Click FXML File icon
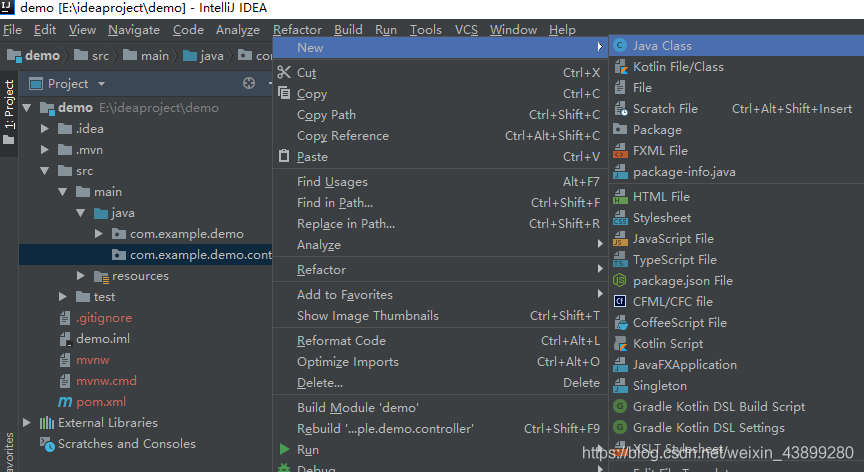Image resolution: width=864 pixels, height=472 pixels. [620, 151]
